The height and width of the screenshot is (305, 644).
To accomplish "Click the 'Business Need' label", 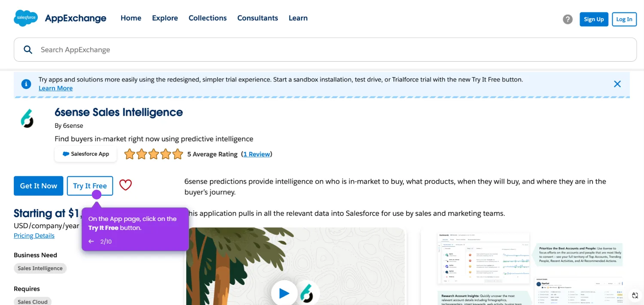I will tap(35, 255).
